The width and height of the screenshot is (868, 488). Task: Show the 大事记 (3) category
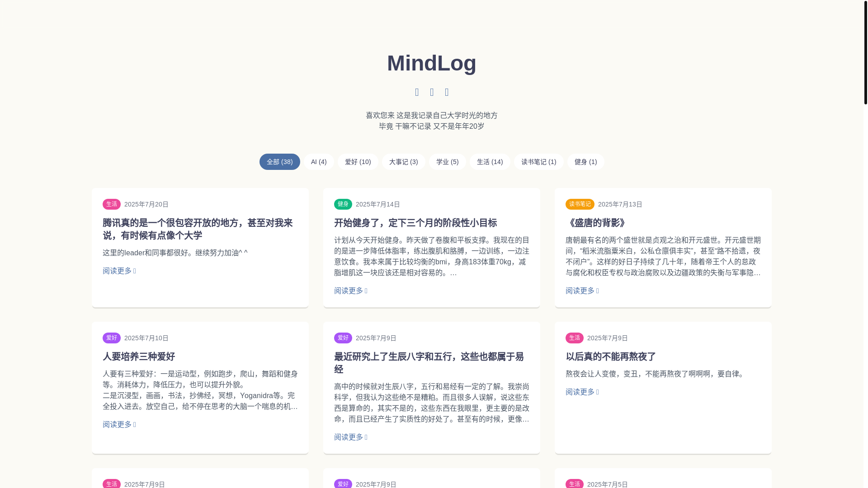403,162
